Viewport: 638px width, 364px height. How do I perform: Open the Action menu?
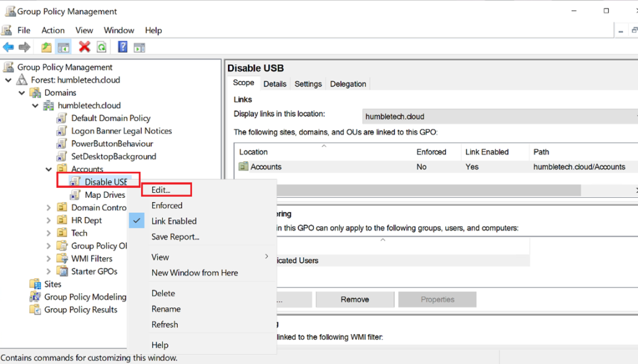click(53, 30)
